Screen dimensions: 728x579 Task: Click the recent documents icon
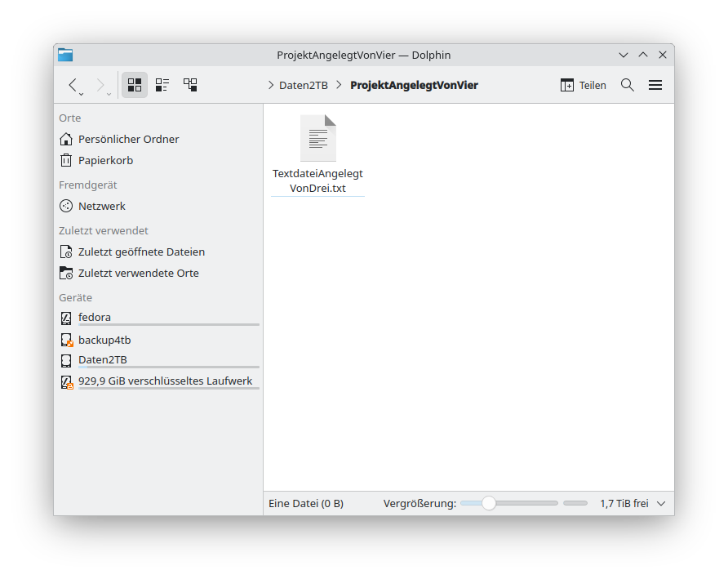[x=66, y=252]
